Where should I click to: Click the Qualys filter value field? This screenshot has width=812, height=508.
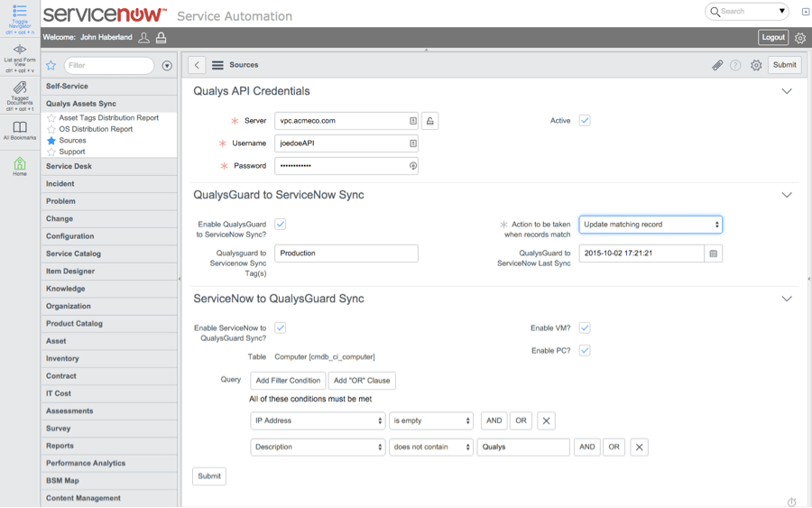(x=523, y=447)
